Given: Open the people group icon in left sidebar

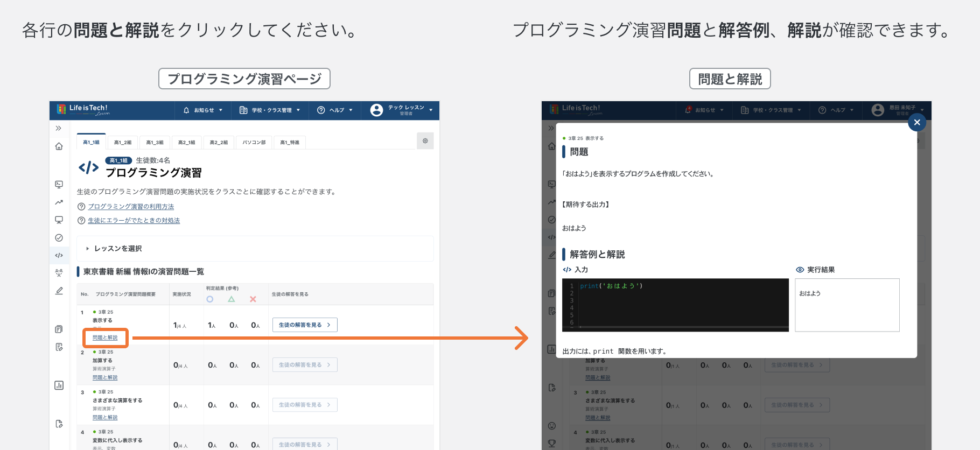Looking at the screenshot, I should (59, 273).
